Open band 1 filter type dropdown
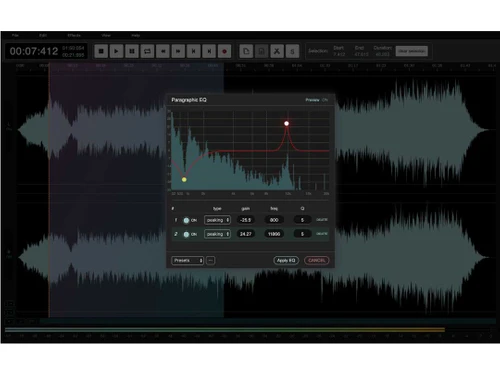Image resolution: width=500 pixels, height=375 pixels. (217, 220)
